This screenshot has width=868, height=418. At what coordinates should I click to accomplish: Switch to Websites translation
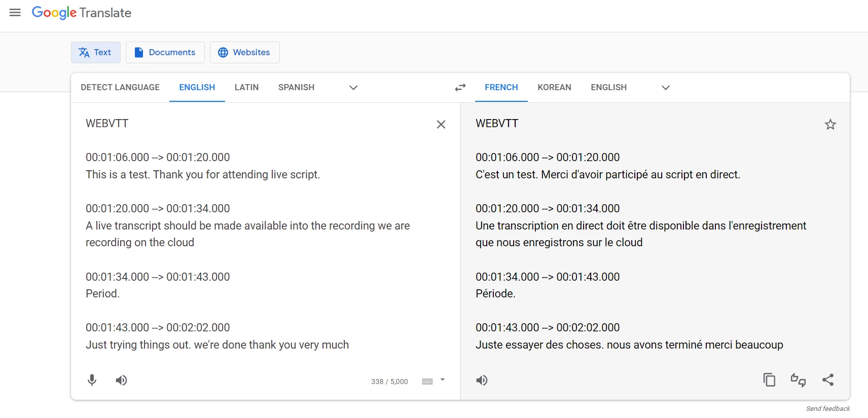click(x=245, y=52)
